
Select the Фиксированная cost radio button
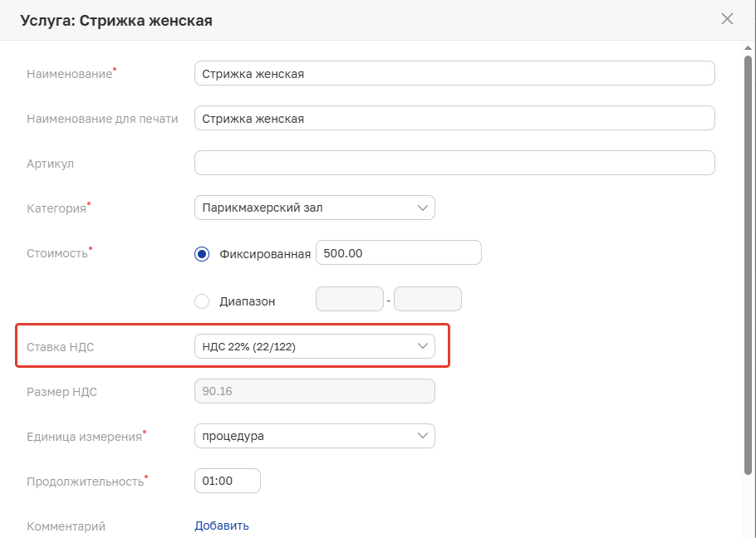202,254
